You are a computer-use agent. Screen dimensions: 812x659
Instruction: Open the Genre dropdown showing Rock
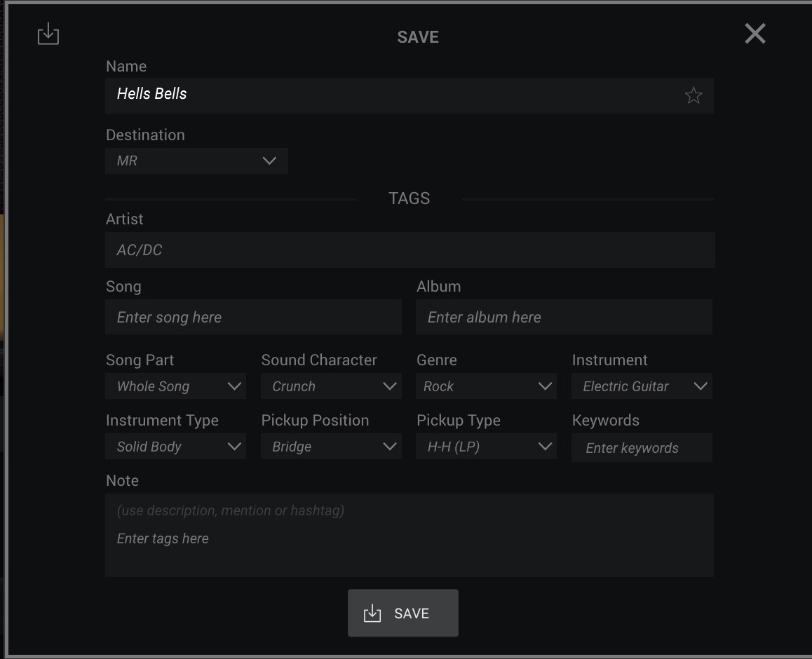(486, 386)
